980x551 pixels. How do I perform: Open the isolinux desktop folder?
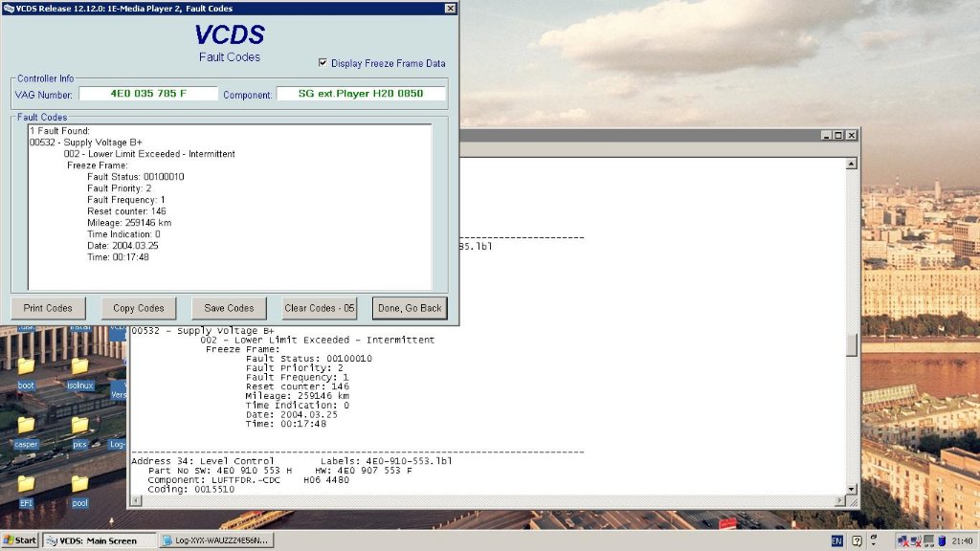[x=79, y=366]
